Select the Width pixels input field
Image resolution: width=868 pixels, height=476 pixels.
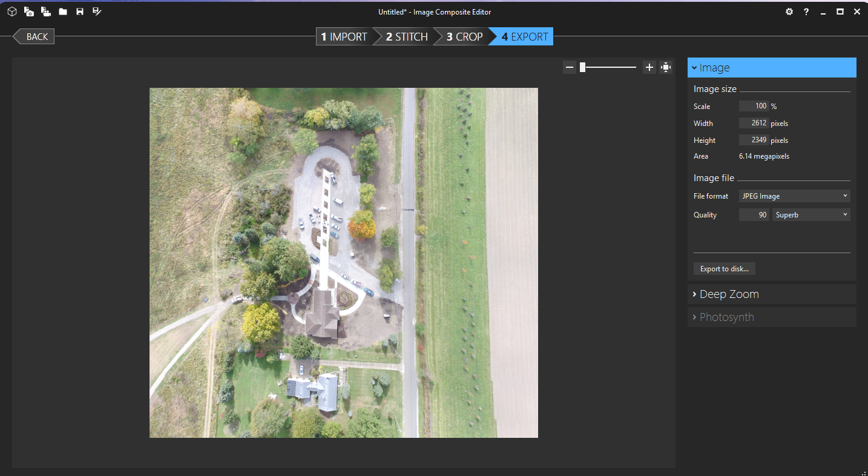[754, 123]
